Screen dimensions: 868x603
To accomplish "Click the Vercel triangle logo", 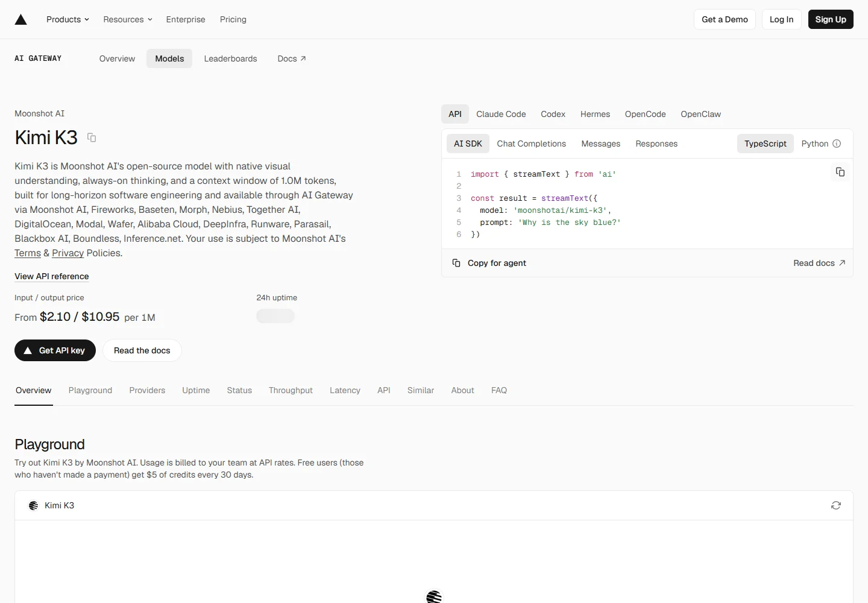I will pyautogui.click(x=20, y=19).
